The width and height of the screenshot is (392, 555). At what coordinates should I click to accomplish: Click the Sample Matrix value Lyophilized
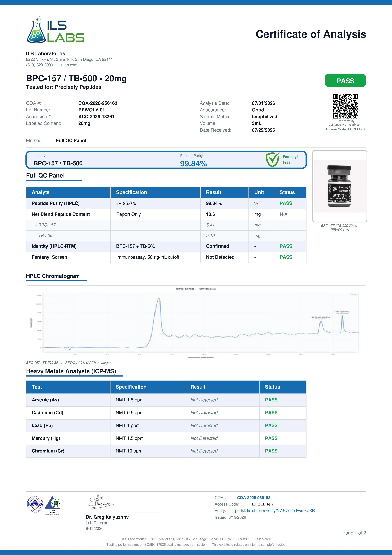tap(264, 117)
